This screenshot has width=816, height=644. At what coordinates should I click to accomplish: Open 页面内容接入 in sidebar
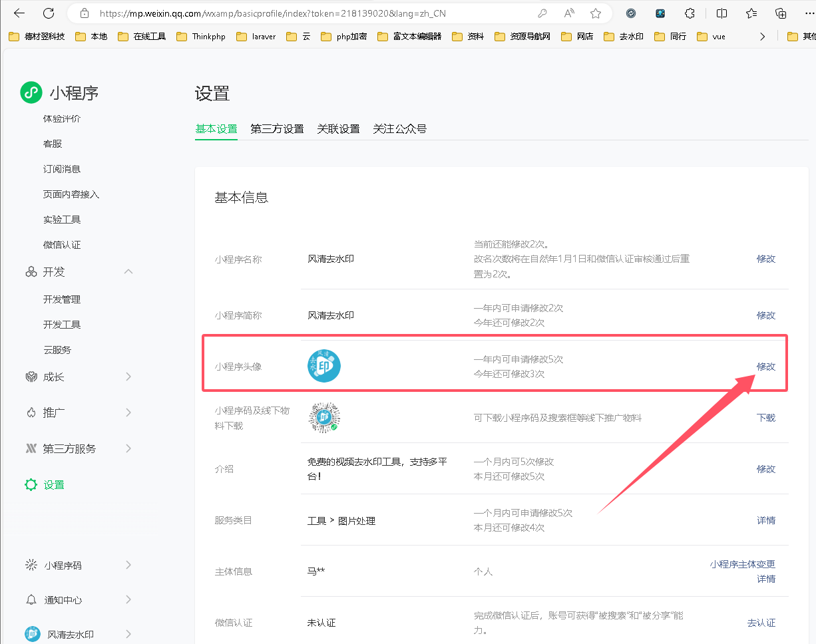(71, 194)
